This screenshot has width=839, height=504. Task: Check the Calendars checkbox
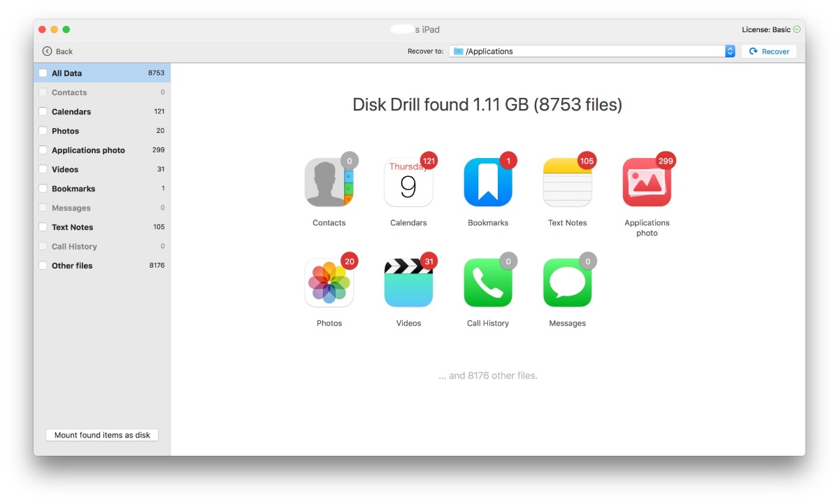pos(43,111)
